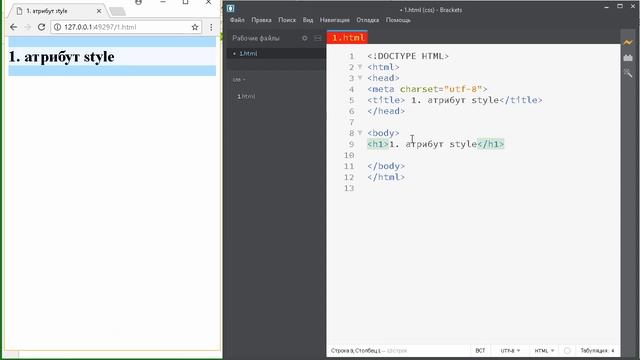Open 1.html in the project file tree

(x=246, y=96)
